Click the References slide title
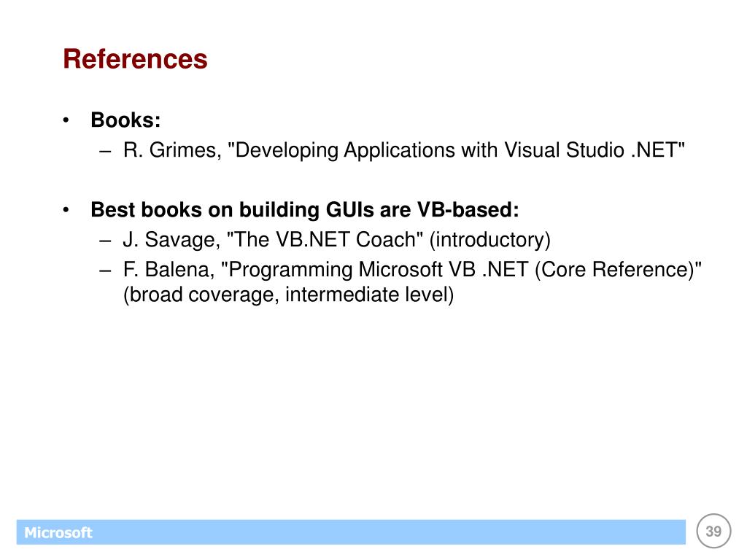Viewport: 747px width, 560px height. 135,59
